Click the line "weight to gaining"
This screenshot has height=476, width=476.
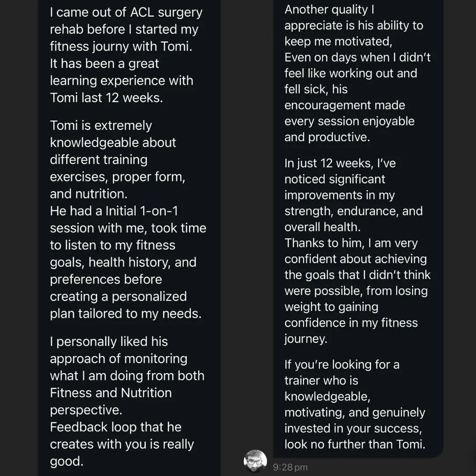pos(331,306)
